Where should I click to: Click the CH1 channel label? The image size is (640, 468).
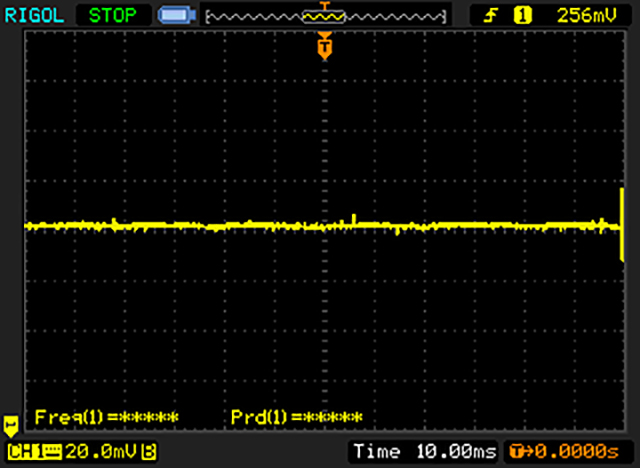[34, 452]
